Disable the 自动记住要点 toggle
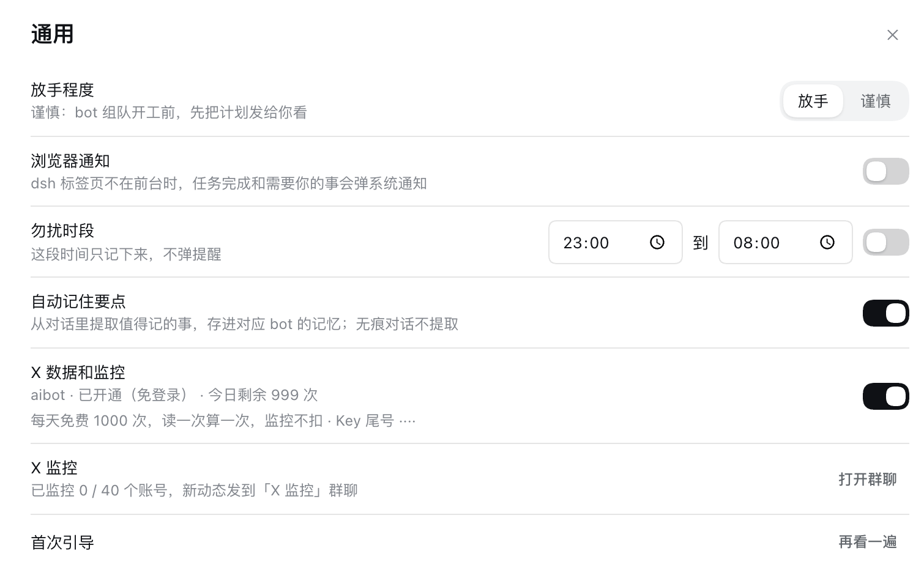924x570 pixels. coord(885,313)
